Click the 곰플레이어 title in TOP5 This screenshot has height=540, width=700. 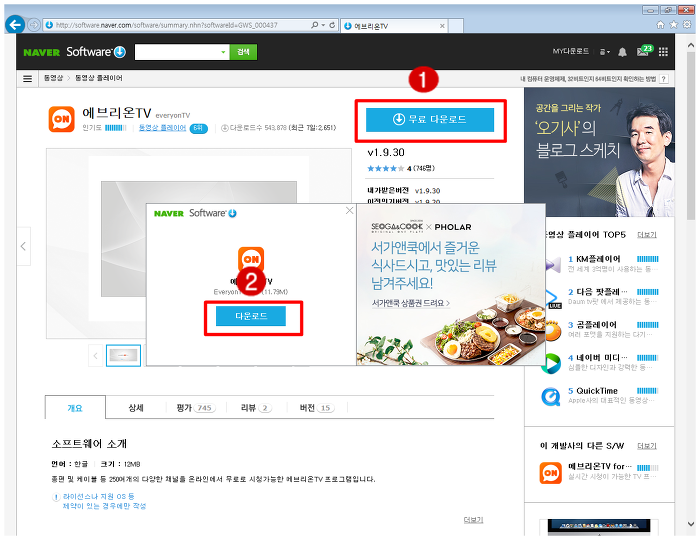(596, 324)
